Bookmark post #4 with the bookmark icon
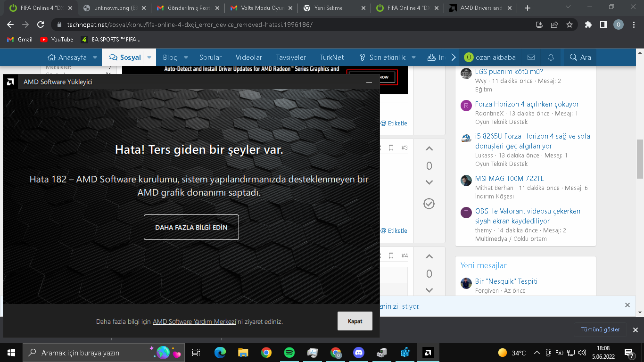This screenshot has width=644, height=362. 391,256
